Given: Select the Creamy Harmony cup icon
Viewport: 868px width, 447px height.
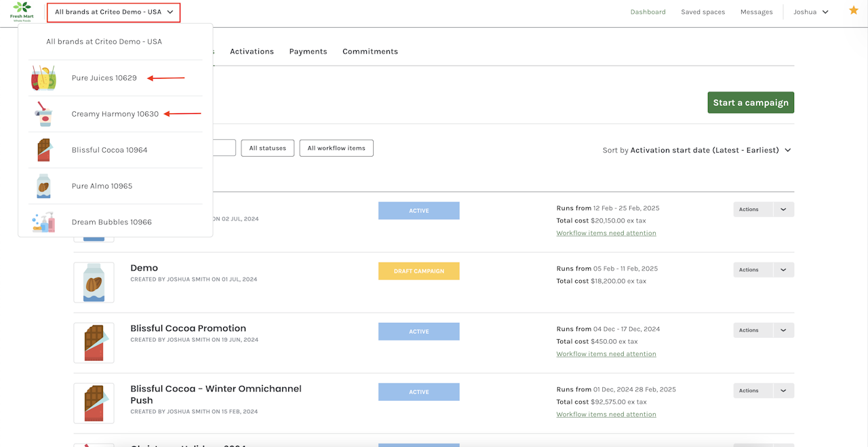Looking at the screenshot, I should tap(44, 114).
